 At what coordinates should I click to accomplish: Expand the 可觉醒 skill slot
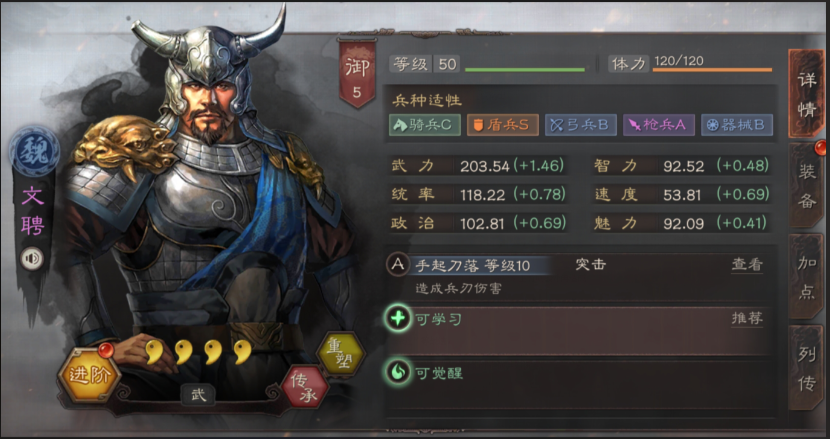pyautogui.click(x=577, y=386)
